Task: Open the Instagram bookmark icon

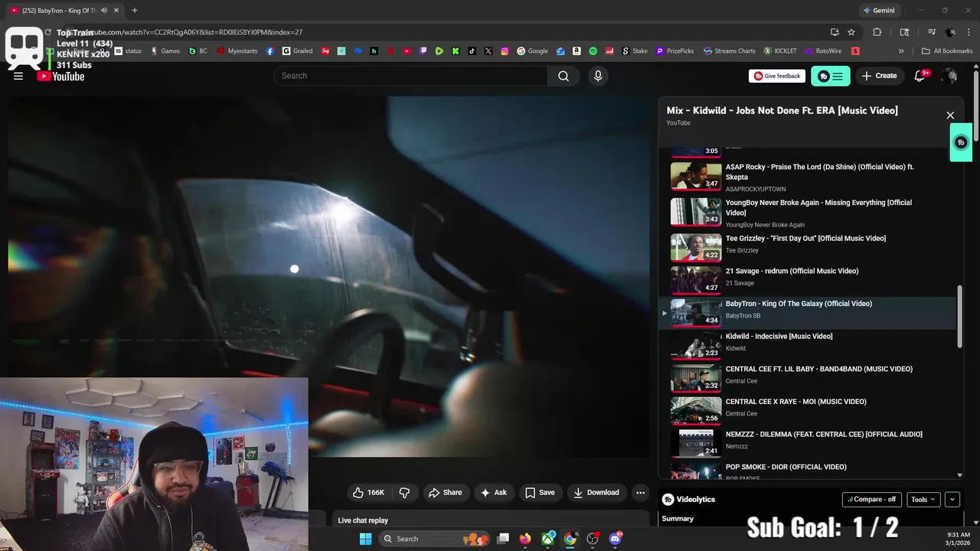Action: [505, 51]
